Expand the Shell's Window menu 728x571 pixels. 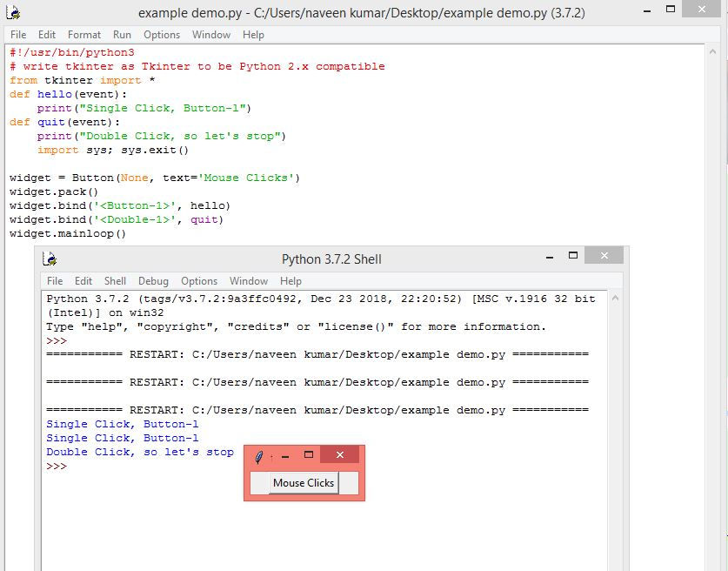click(x=249, y=281)
